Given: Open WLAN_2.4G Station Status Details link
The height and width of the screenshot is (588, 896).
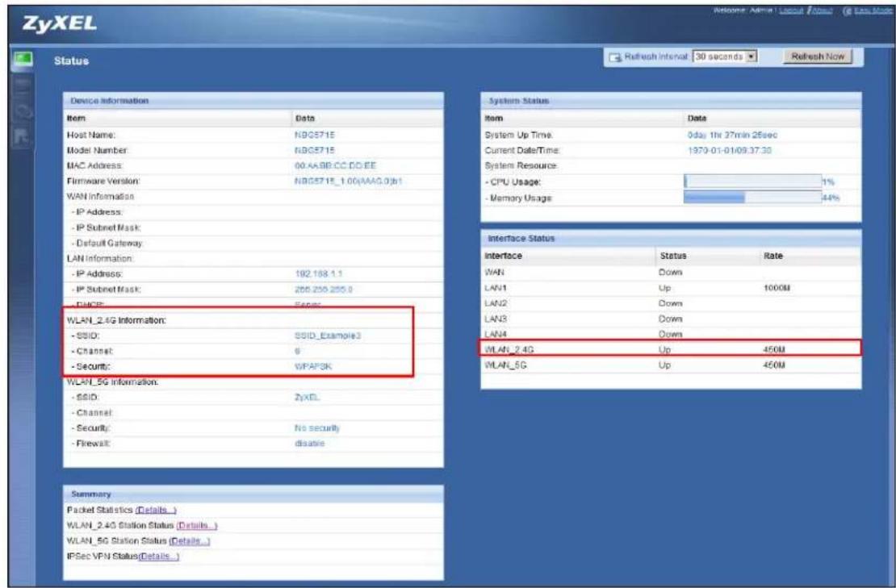Looking at the screenshot, I should (x=197, y=525).
